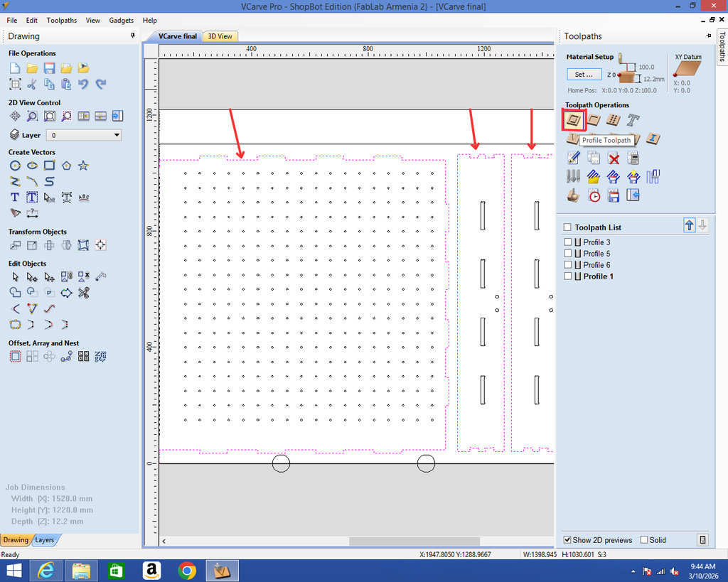Check the Profile 6 toolpath checkbox
Viewport: 728px width, 582px height.
click(x=567, y=264)
